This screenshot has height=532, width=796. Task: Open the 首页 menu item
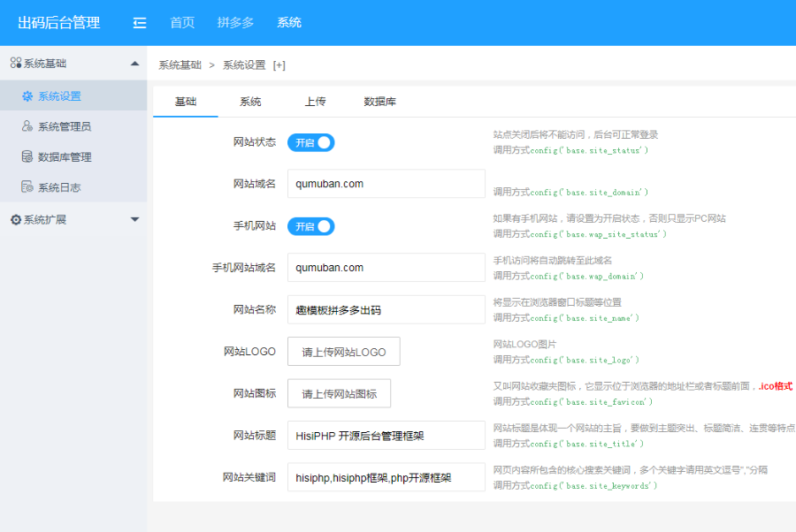click(x=181, y=23)
